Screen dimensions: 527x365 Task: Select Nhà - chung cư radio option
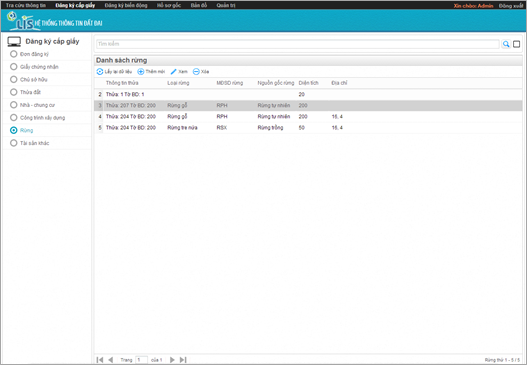click(x=13, y=105)
